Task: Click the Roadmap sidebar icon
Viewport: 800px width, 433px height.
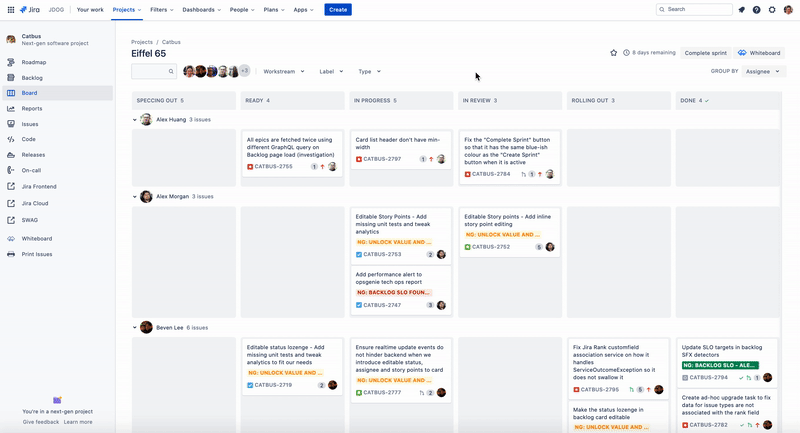Action: click(11, 62)
